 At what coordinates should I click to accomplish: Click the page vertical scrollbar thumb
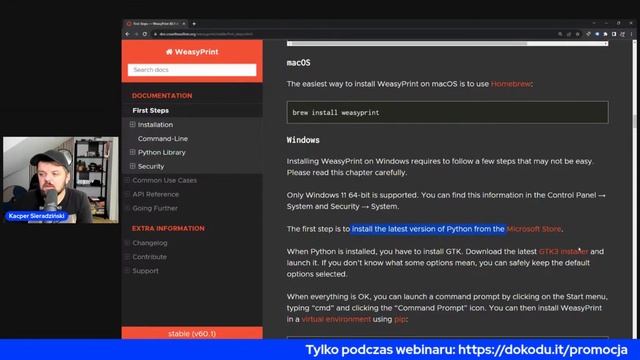(x=634, y=122)
